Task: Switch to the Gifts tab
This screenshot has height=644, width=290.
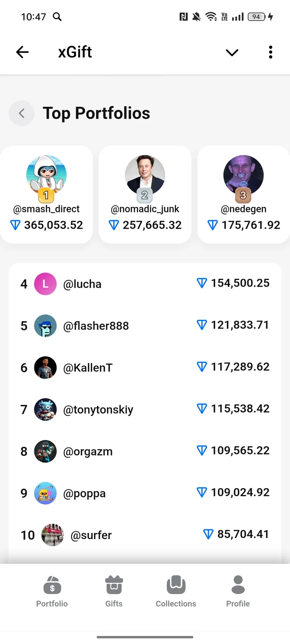Action: (x=114, y=591)
